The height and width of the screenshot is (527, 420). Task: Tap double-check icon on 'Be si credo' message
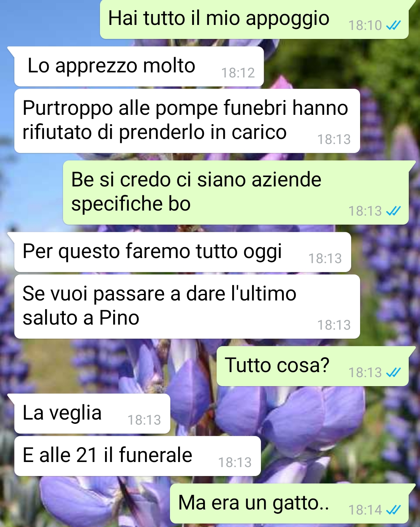pos(393,211)
